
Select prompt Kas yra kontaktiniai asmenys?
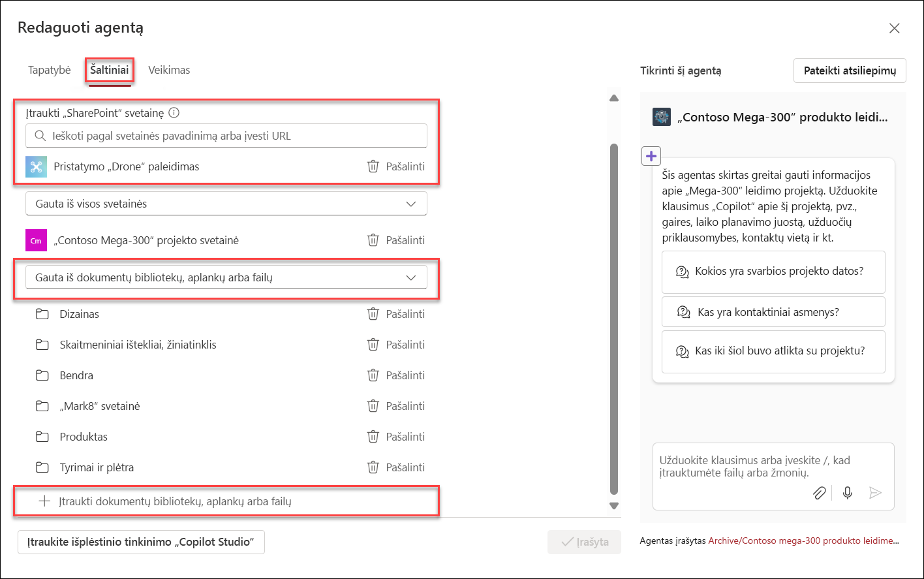(773, 312)
